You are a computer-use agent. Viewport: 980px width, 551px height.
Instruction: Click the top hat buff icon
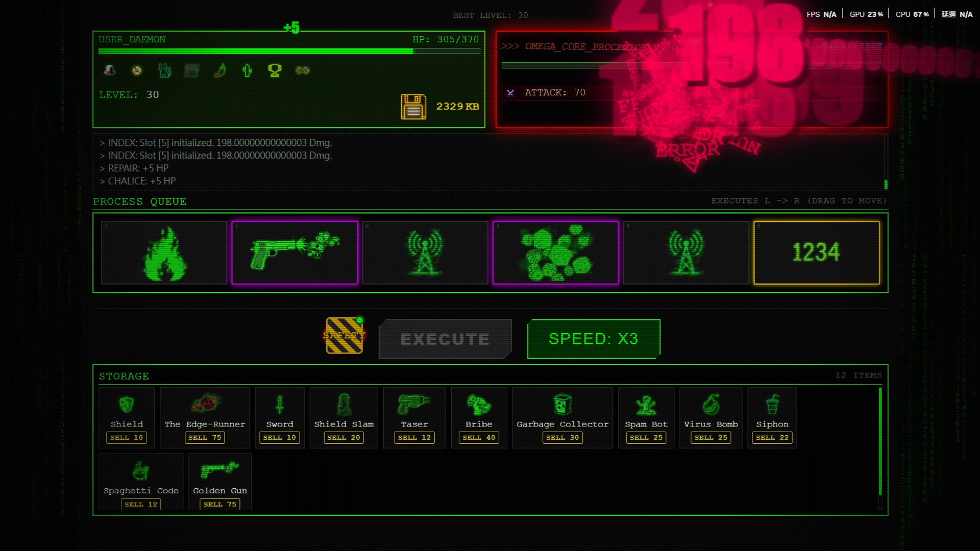coord(108,71)
